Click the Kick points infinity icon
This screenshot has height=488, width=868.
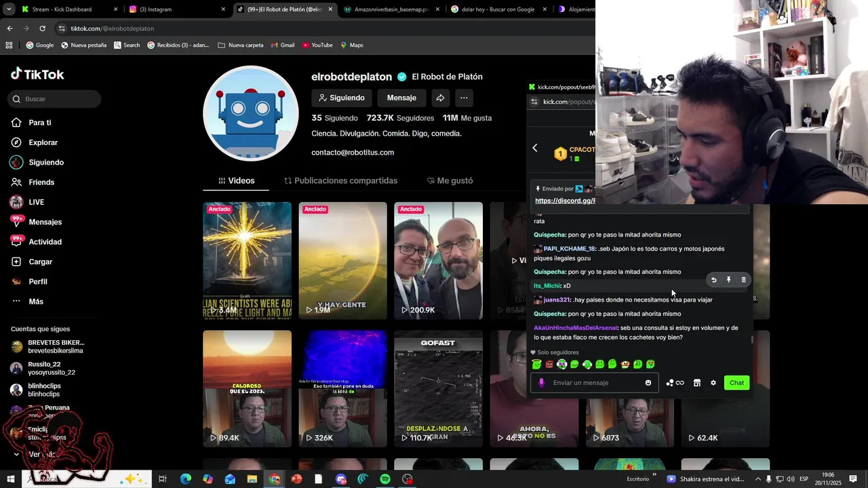coord(675,383)
